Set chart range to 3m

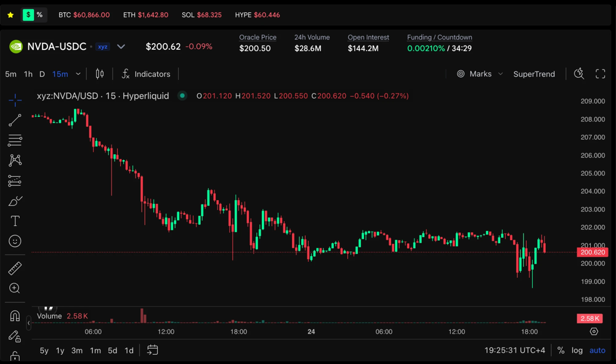click(77, 350)
